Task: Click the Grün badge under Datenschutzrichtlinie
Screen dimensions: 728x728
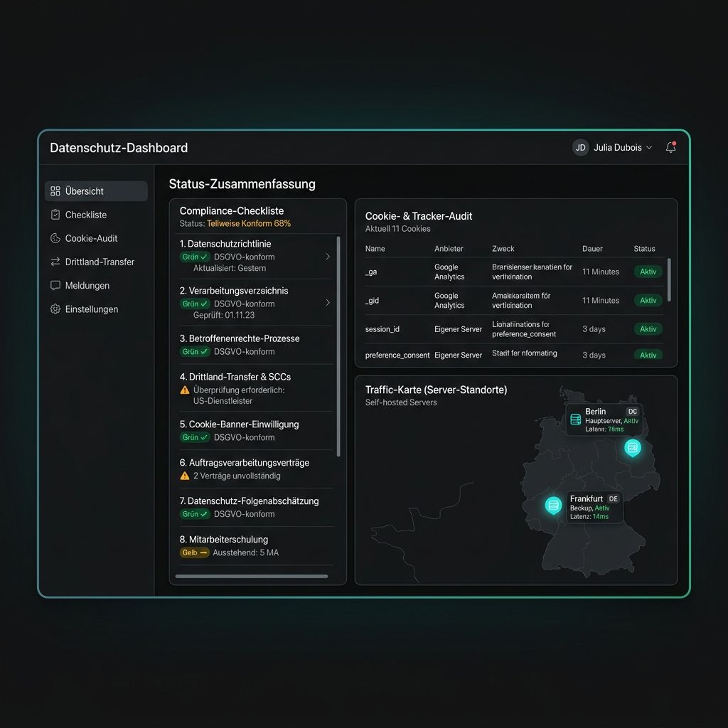Action: coord(195,257)
